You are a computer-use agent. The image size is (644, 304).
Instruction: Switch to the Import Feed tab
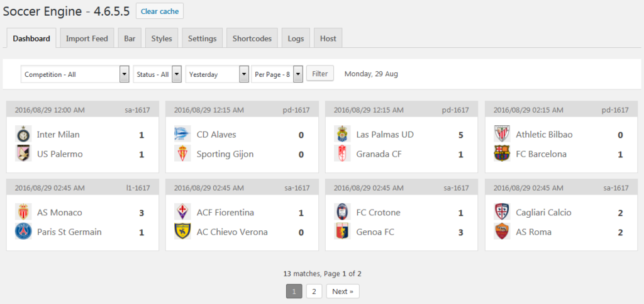pos(87,38)
